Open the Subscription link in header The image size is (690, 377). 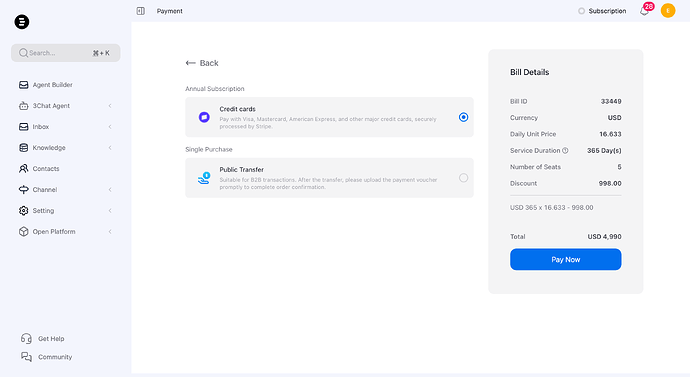607,11
